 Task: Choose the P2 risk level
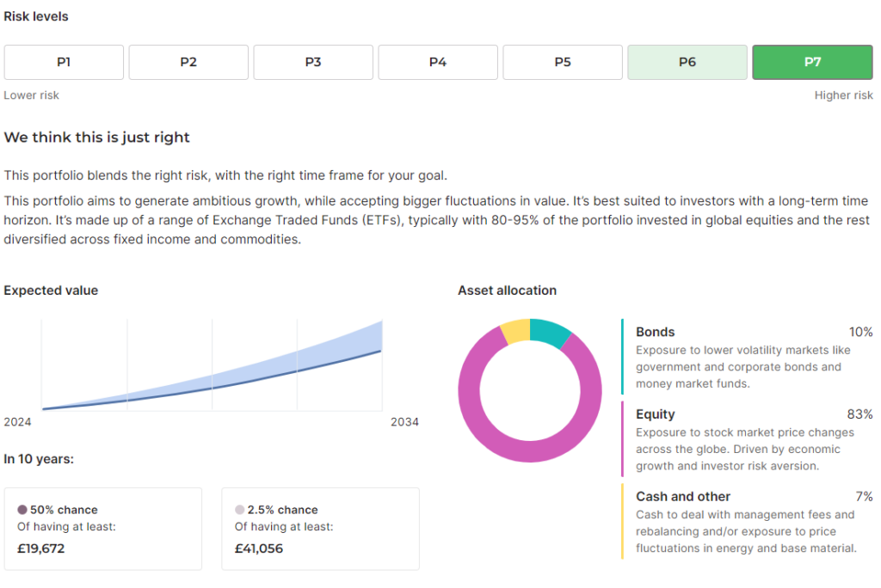click(188, 62)
